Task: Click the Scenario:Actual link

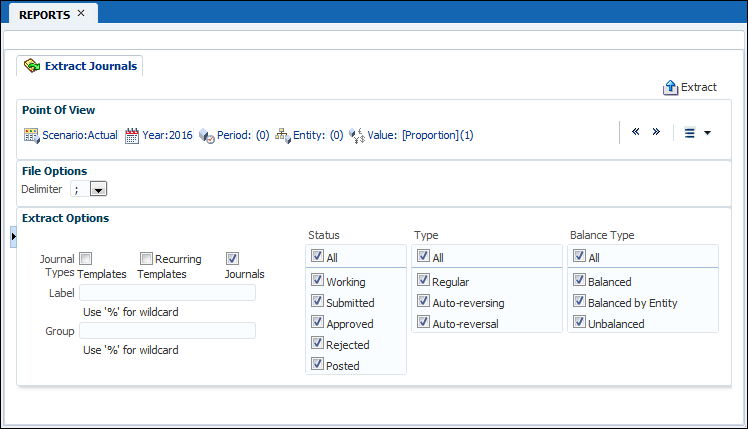Action: click(x=80, y=135)
